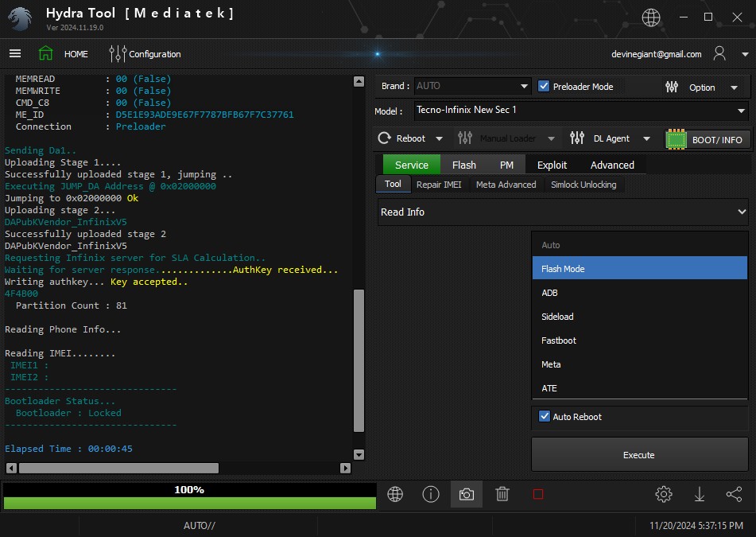Click the Option sliders icon

coord(672,87)
